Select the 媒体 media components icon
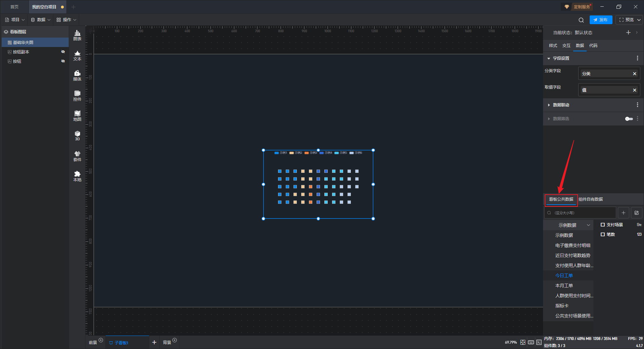Viewport: 644px width, 349px height. point(77,76)
